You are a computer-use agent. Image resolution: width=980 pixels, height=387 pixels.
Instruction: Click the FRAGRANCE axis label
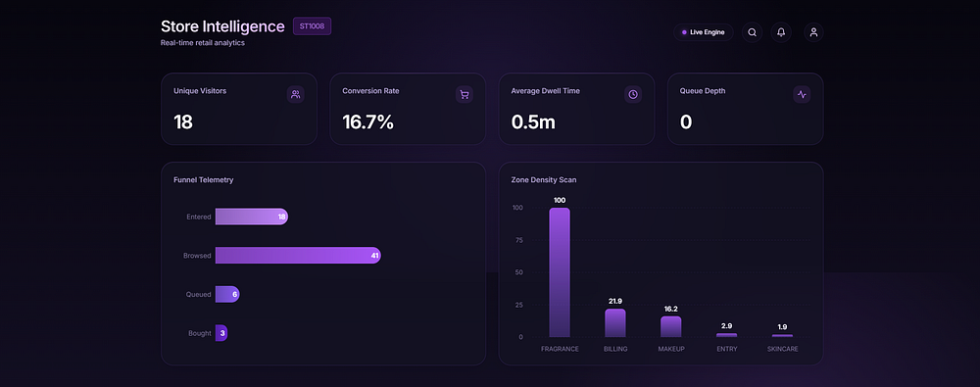560,349
